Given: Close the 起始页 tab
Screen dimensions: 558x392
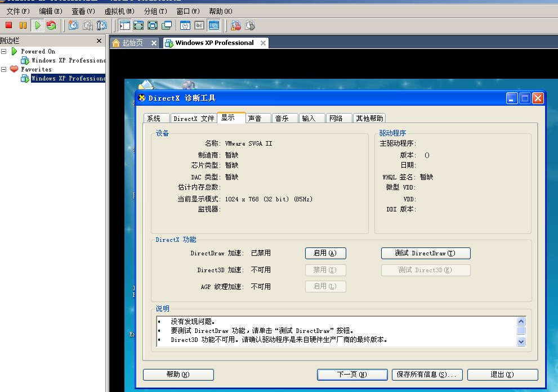Looking at the screenshot, I should pyautogui.click(x=154, y=43).
